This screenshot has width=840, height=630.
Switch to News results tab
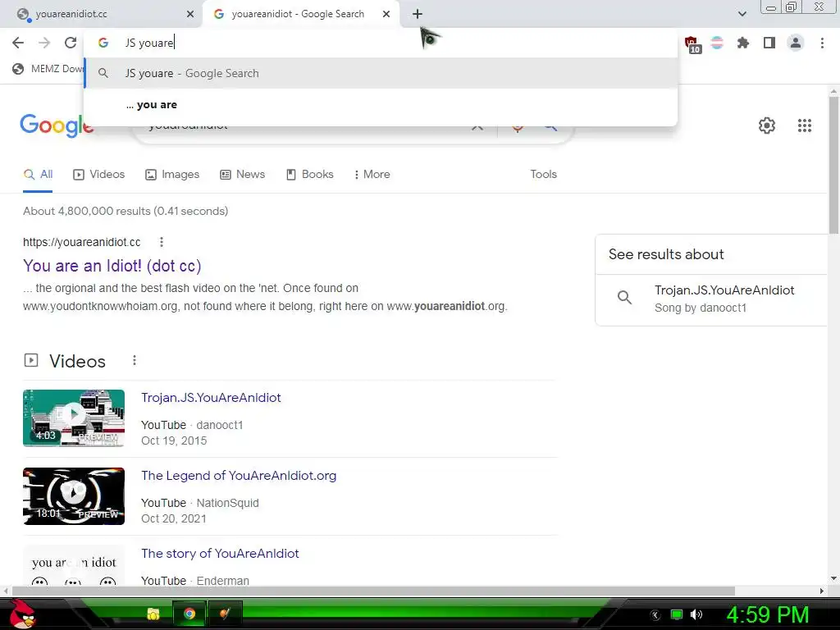coord(243,175)
